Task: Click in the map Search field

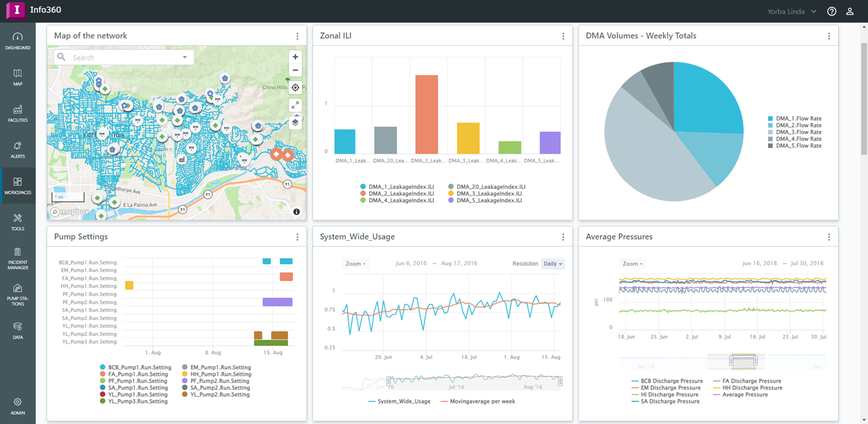Action: [x=124, y=58]
